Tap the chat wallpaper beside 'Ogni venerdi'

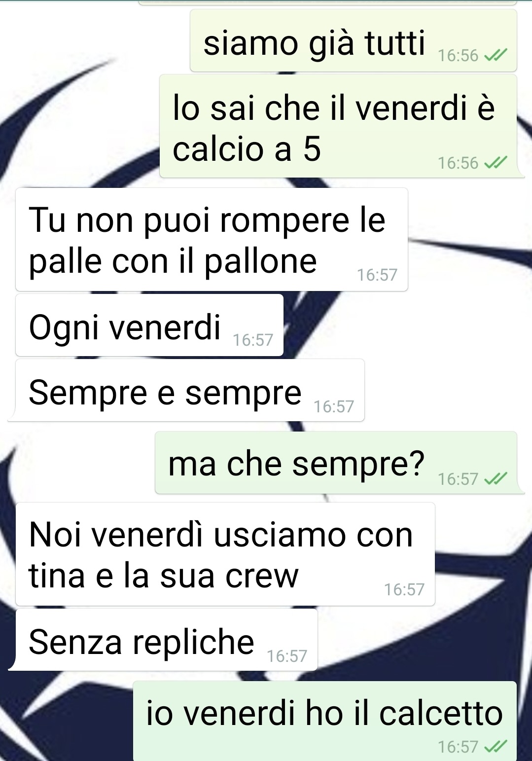click(404, 326)
